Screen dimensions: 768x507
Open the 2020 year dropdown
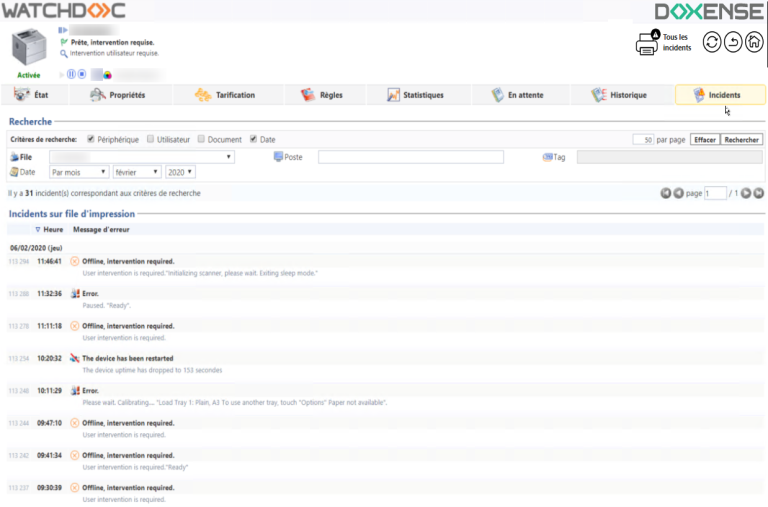tap(181, 172)
